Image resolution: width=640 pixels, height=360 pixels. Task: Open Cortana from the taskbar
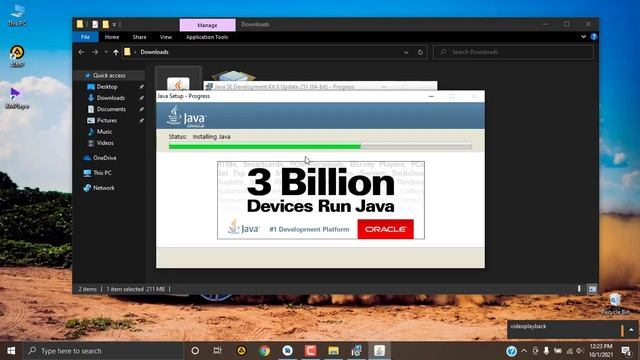[195, 351]
